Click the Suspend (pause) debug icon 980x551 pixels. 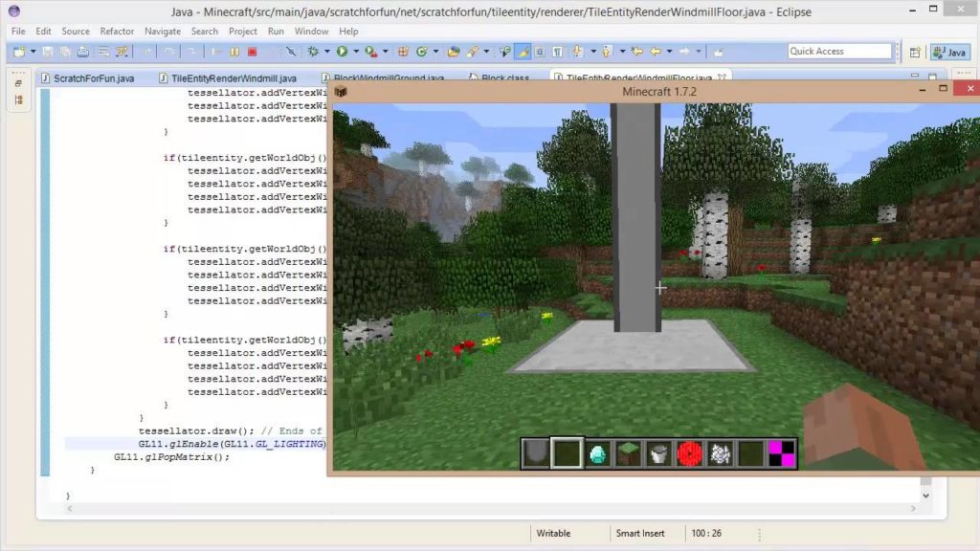pyautogui.click(x=234, y=52)
